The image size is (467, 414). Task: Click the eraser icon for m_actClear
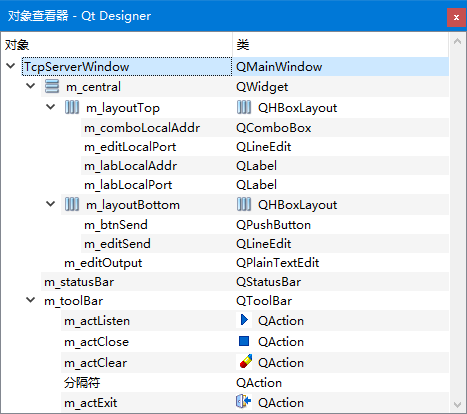pyautogui.click(x=245, y=362)
